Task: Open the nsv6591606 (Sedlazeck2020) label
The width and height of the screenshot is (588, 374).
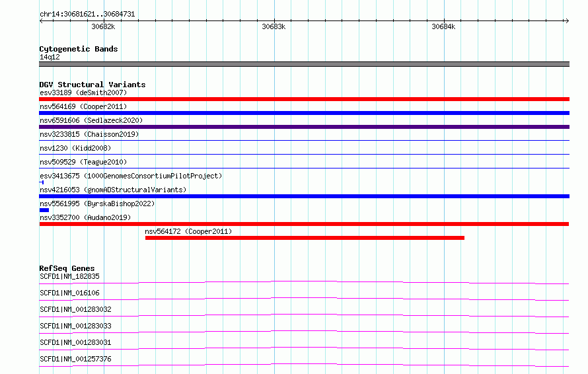Action: click(x=91, y=120)
